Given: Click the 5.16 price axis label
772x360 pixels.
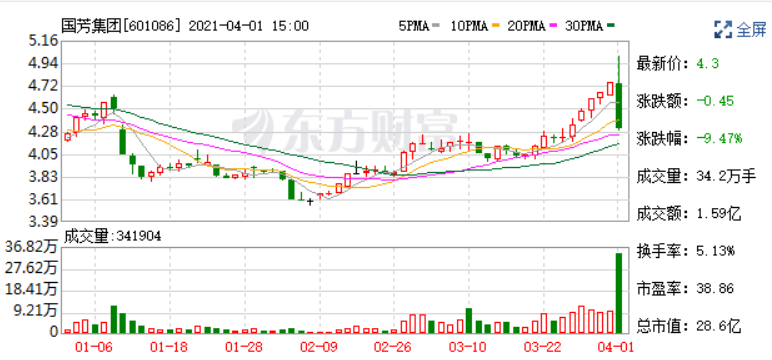Looking at the screenshot, I should pos(42,41).
